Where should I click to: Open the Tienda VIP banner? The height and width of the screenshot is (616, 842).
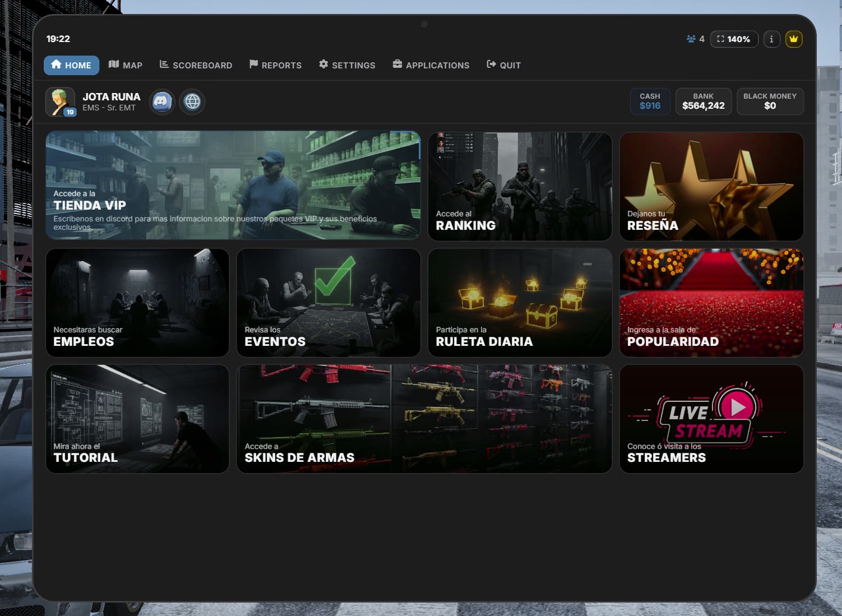233,186
